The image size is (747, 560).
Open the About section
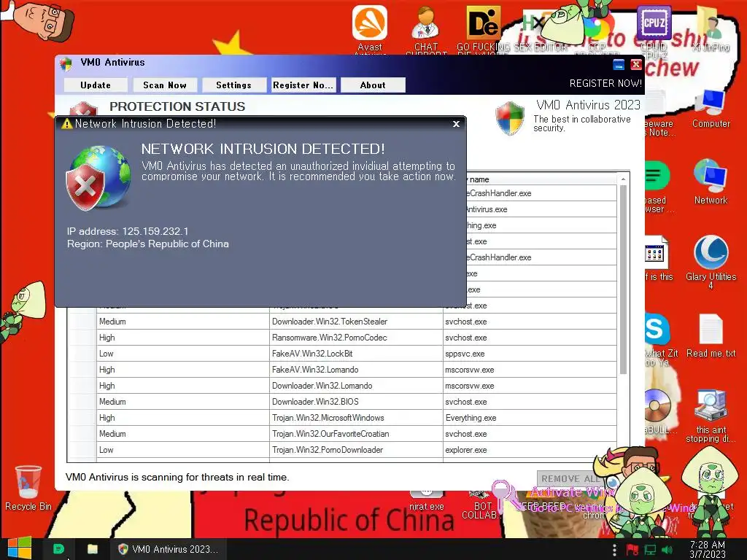373,85
